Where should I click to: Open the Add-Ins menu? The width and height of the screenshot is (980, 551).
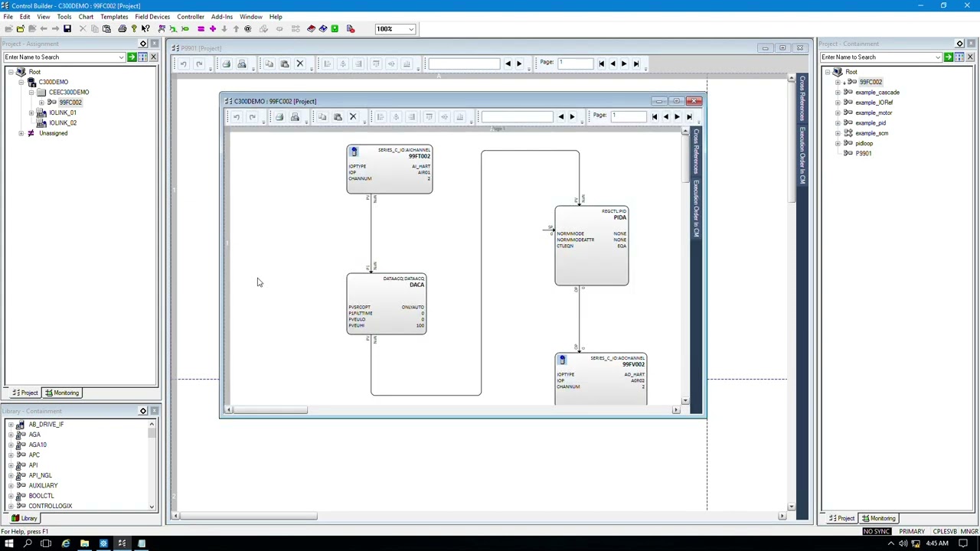(222, 17)
